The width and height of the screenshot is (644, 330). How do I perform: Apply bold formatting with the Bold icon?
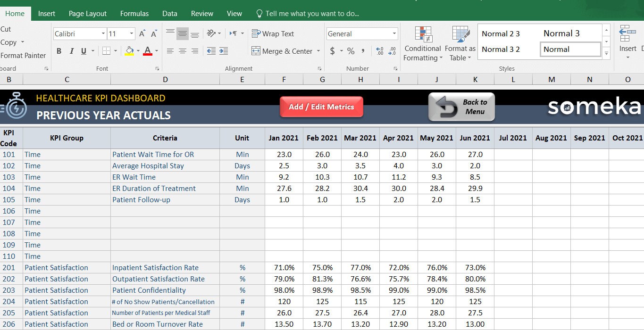pos(59,51)
